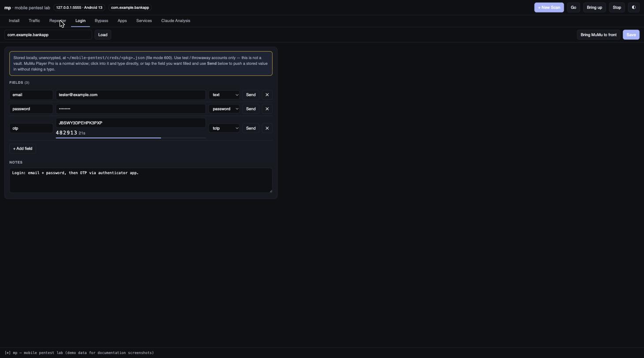
Task: Start a New Scan
Action: (549, 7)
